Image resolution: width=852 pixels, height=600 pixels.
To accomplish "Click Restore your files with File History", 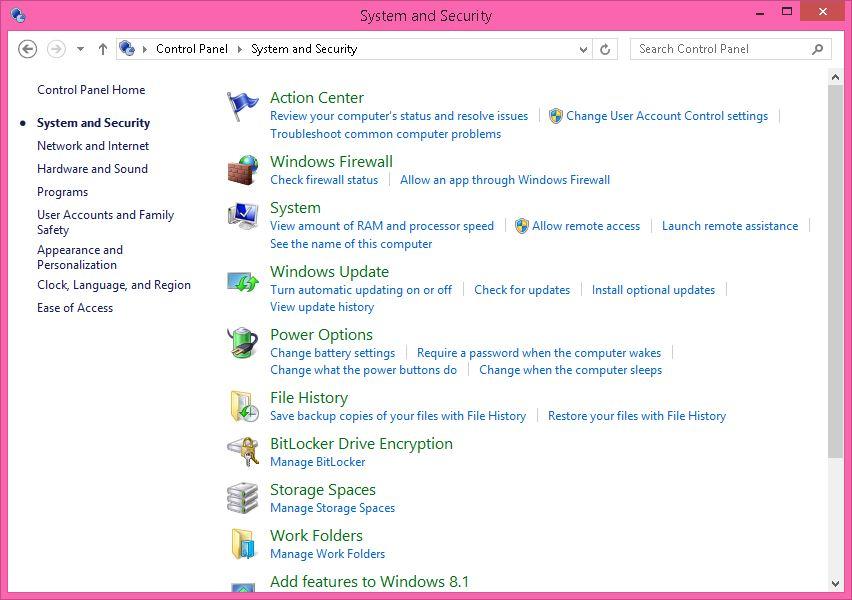I will pos(636,416).
